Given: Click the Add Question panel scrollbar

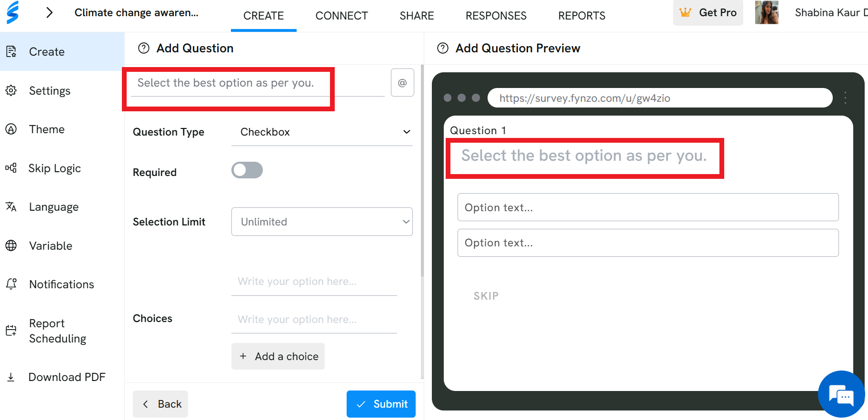Looking at the screenshot, I should 422,171.
